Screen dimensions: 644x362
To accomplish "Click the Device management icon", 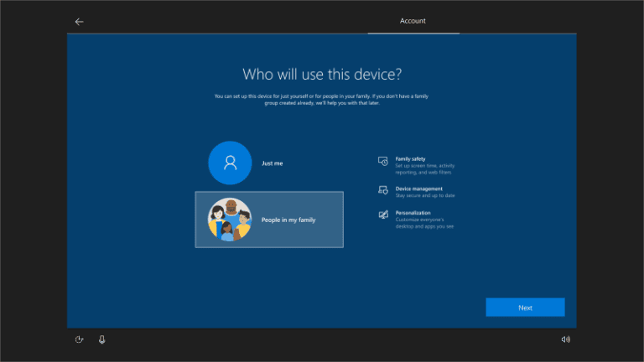I will click(382, 190).
